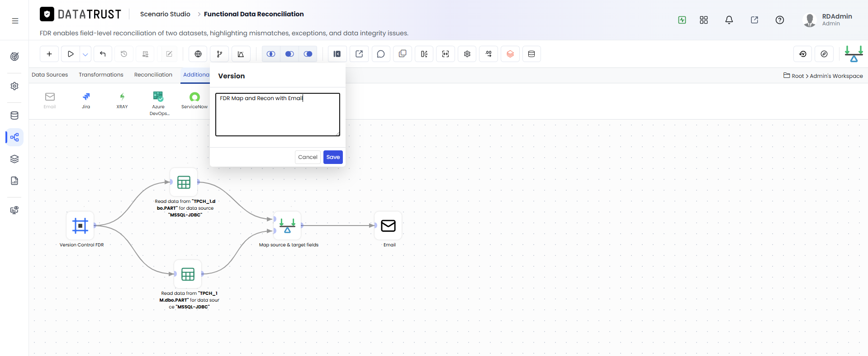Open the apps grid icon in header
868x356 pixels.
pos(704,20)
